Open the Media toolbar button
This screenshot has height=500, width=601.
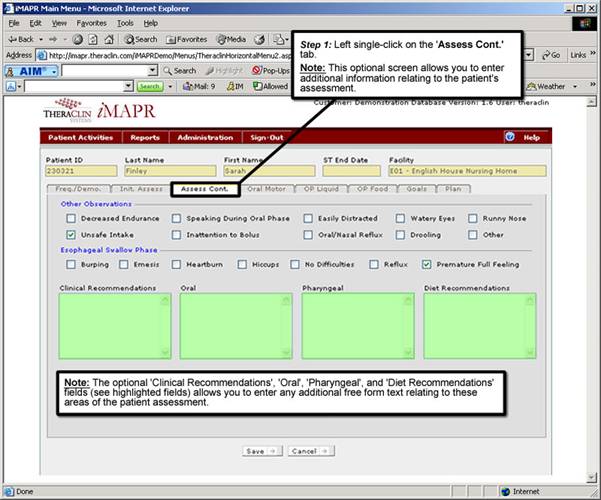231,39
